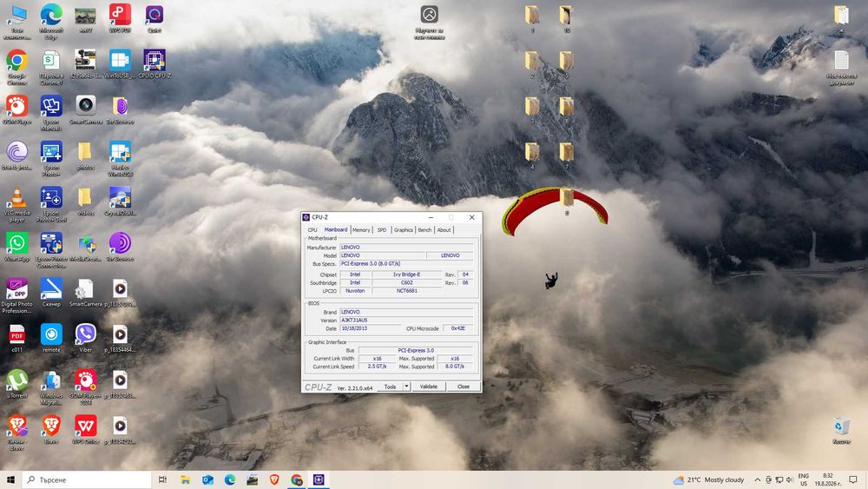Image resolution: width=868 pixels, height=489 pixels.
Task: Open the Google Chrome desktop shortcut
Action: (x=16, y=68)
